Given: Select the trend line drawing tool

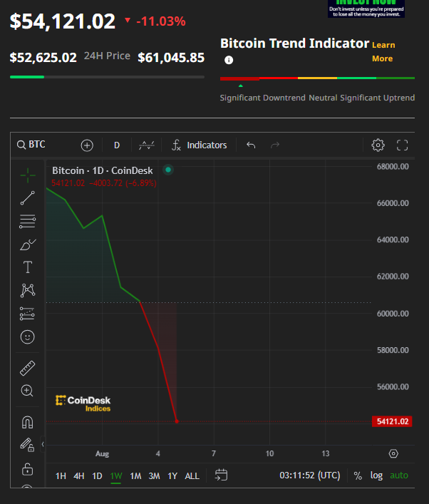Looking at the screenshot, I should click(28, 198).
